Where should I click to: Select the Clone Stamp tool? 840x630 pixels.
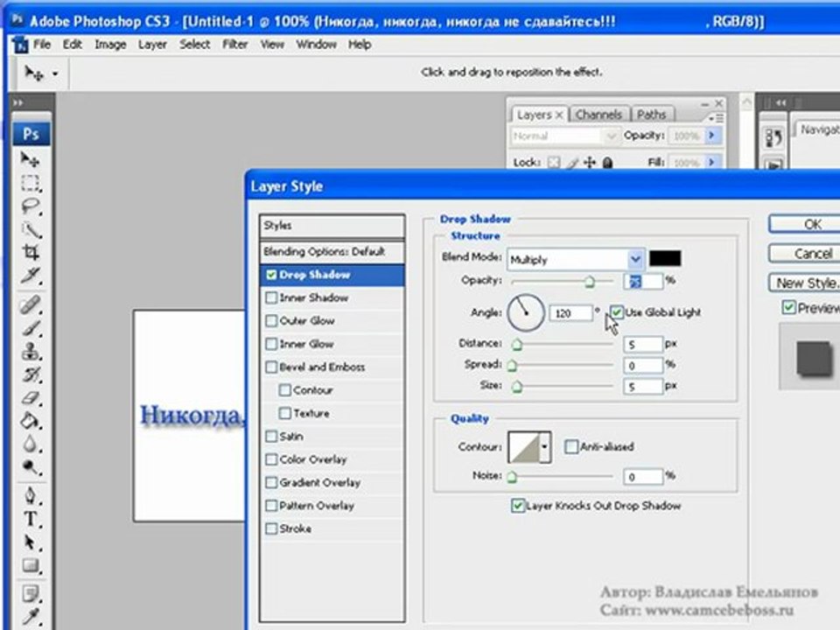click(x=31, y=352)
